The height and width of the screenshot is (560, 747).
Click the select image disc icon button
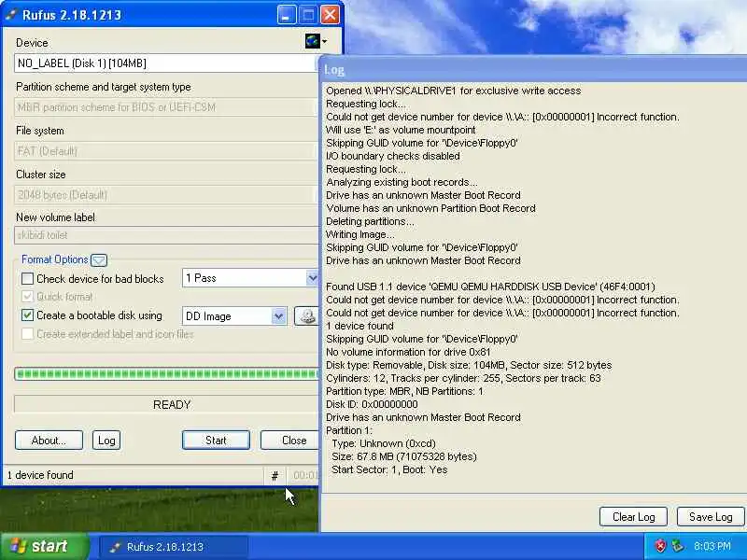point(306,316)
